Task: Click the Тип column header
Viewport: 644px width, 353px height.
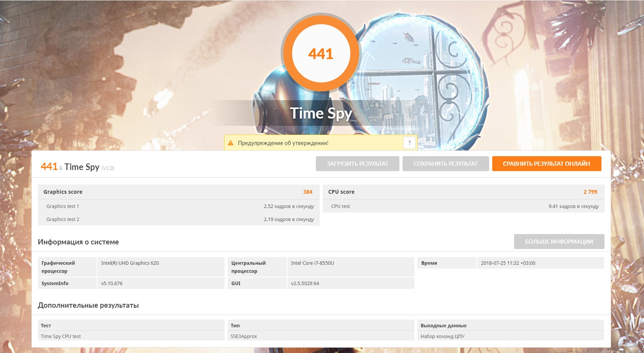Action: pyautogui.click(x=235, y=325)
